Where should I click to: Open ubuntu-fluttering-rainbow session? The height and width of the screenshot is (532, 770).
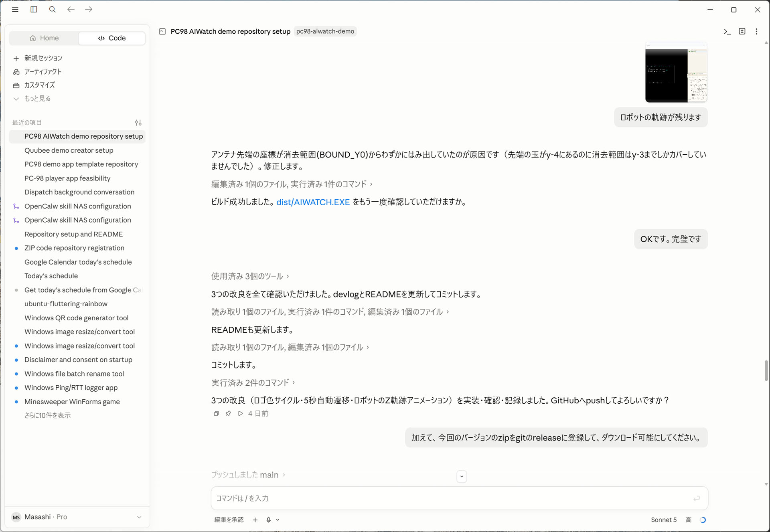66,304
